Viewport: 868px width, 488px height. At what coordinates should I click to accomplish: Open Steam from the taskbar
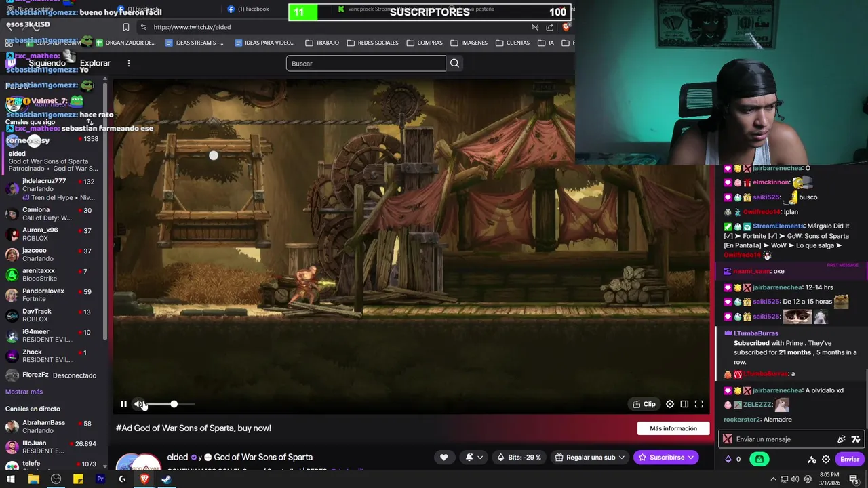(166, 479)
